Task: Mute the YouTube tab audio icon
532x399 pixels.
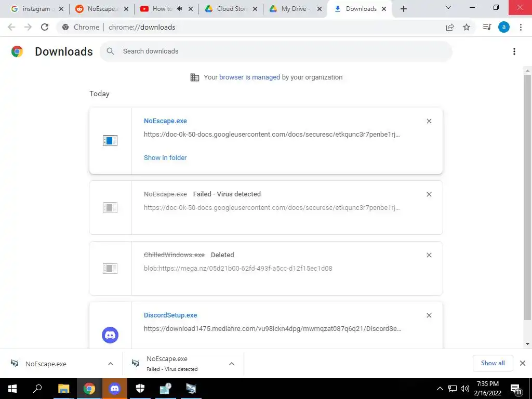Action: (179, 9)
